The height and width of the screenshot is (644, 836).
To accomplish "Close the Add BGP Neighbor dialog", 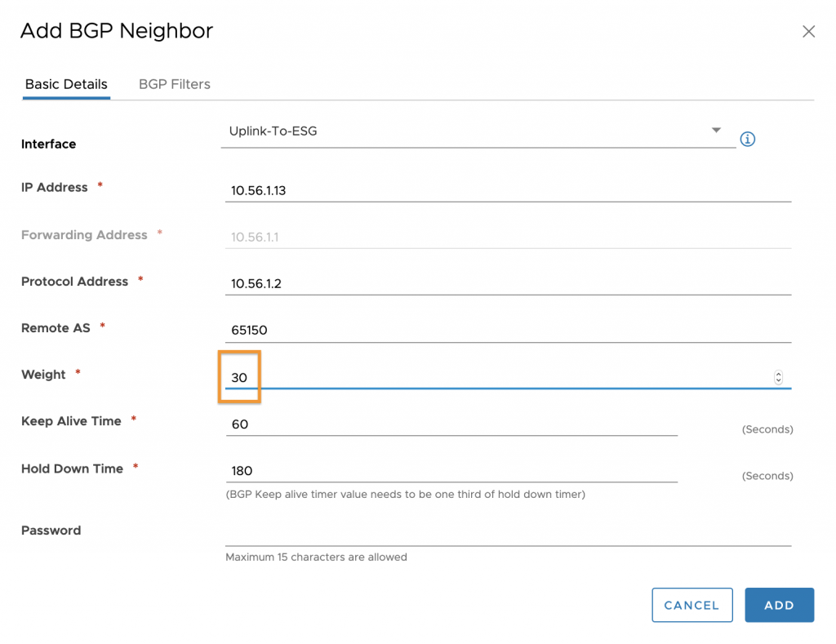I will tap(808, 32).
